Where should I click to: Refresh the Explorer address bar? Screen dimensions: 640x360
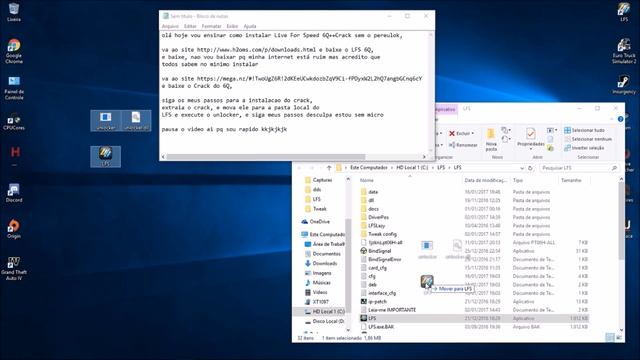(x=530, y=168)
